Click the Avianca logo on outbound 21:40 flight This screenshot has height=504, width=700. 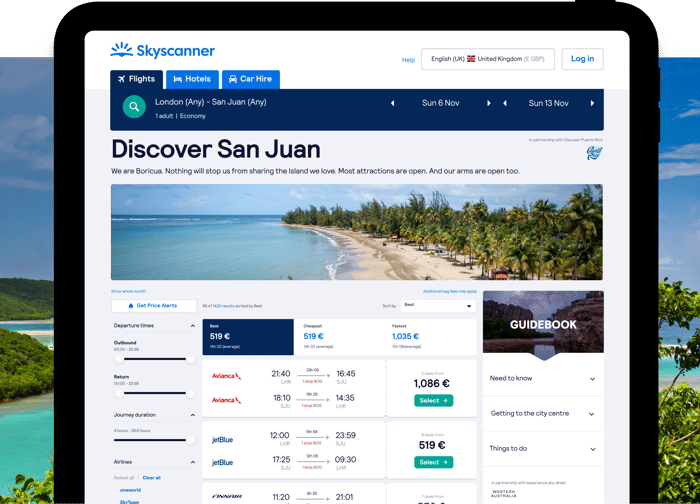click(x=226, y=376)
